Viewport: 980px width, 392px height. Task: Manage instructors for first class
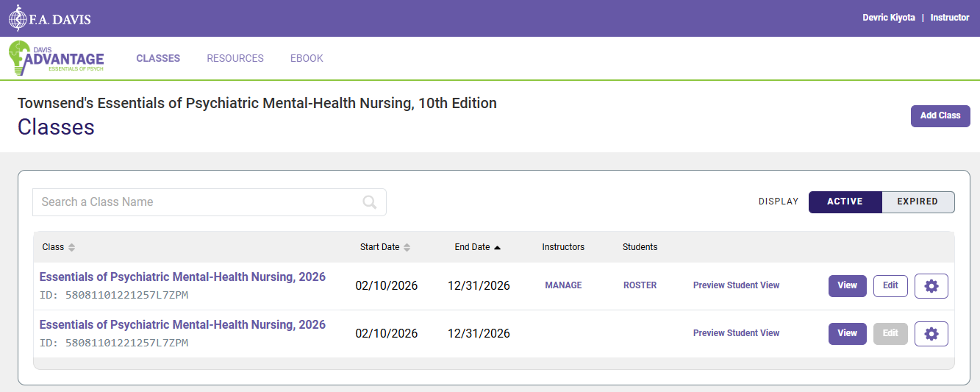click(563, 285)
